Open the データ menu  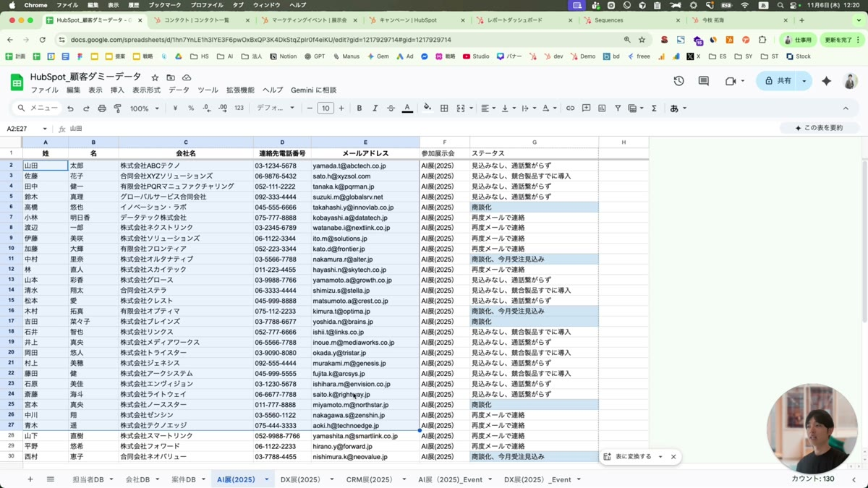179,90
